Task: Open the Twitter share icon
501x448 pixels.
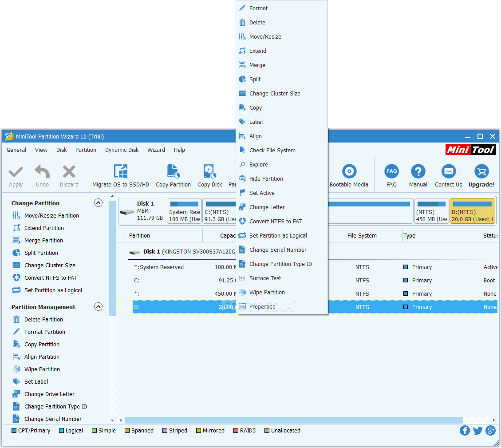Action: tap(477, 430)
